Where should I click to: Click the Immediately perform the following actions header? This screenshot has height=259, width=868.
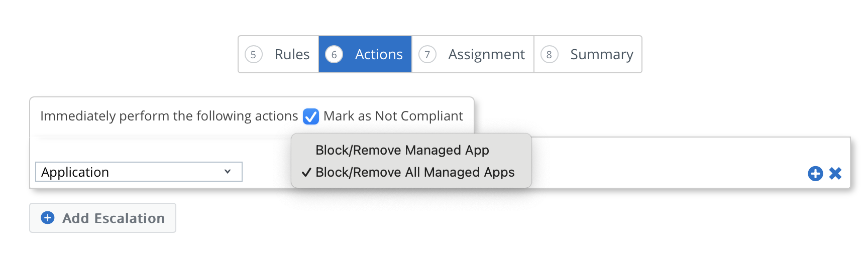(169, 116)
